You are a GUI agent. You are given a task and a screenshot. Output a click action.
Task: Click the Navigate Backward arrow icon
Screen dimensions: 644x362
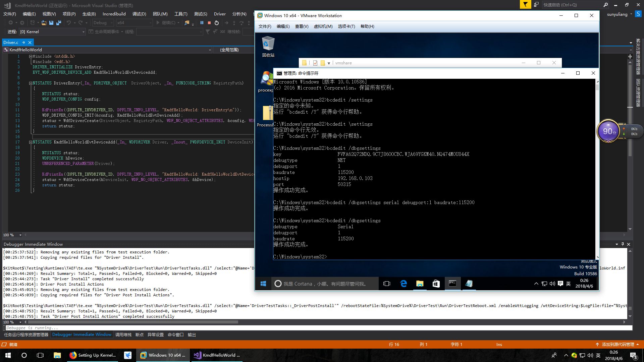click(x=11, y=23)
